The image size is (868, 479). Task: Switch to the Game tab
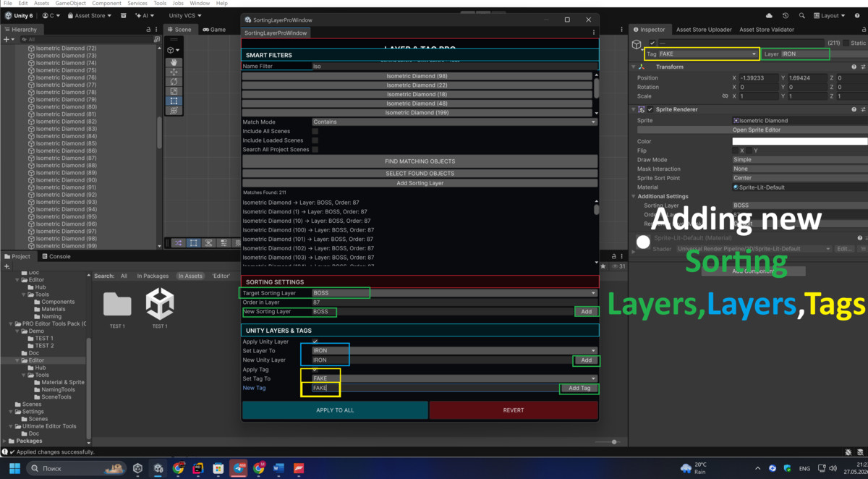point(213,30)
